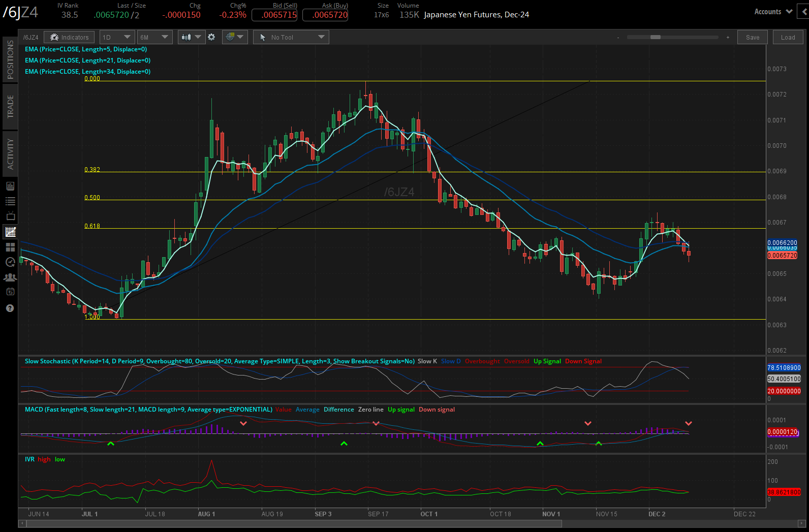Image resolution: width=809 pixels, height=532 pixels.
Task: Expand the 1D aggregation period dropdown
Action: click(117, 37)
